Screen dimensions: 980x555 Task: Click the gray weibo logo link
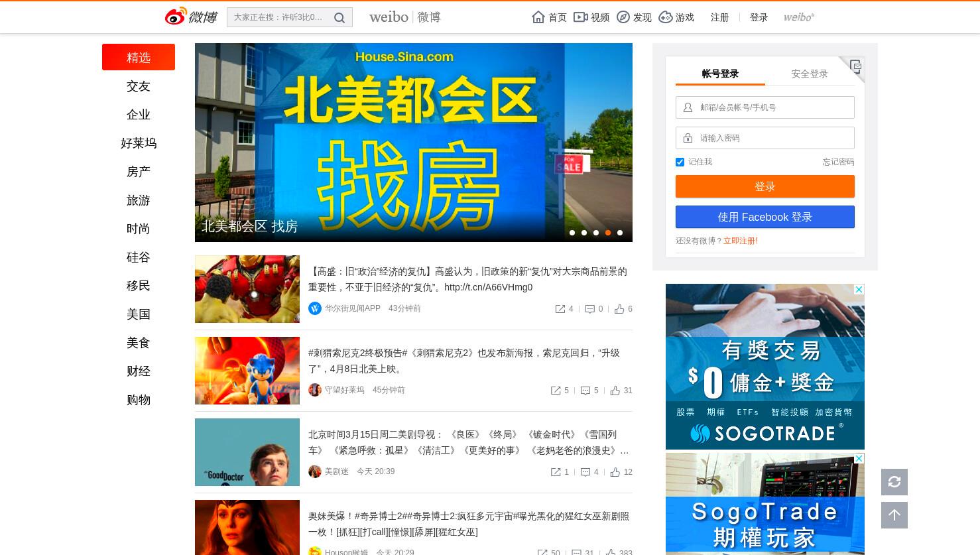(x=799, y=17)
